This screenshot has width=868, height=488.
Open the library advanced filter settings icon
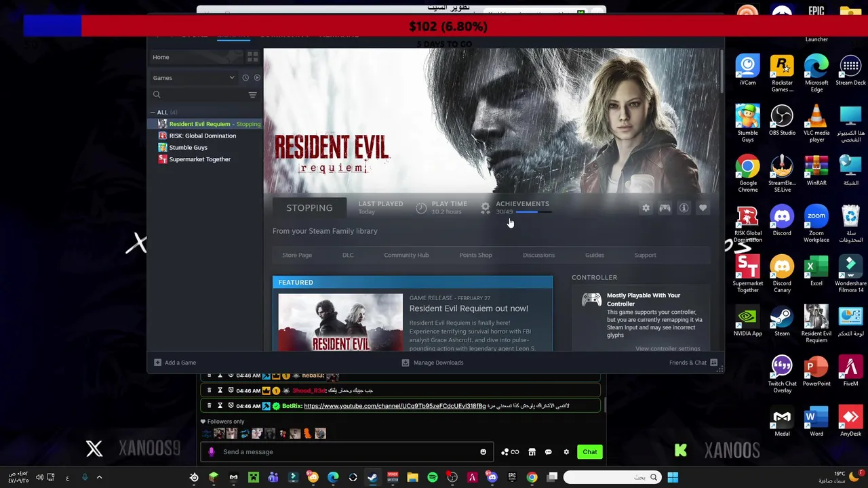252,95
